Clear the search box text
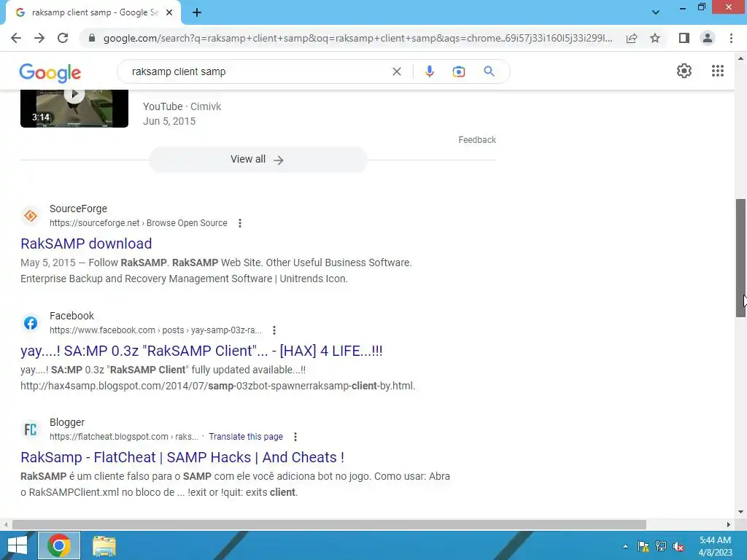This screenshot has width=747, height=560. point(396,71)
